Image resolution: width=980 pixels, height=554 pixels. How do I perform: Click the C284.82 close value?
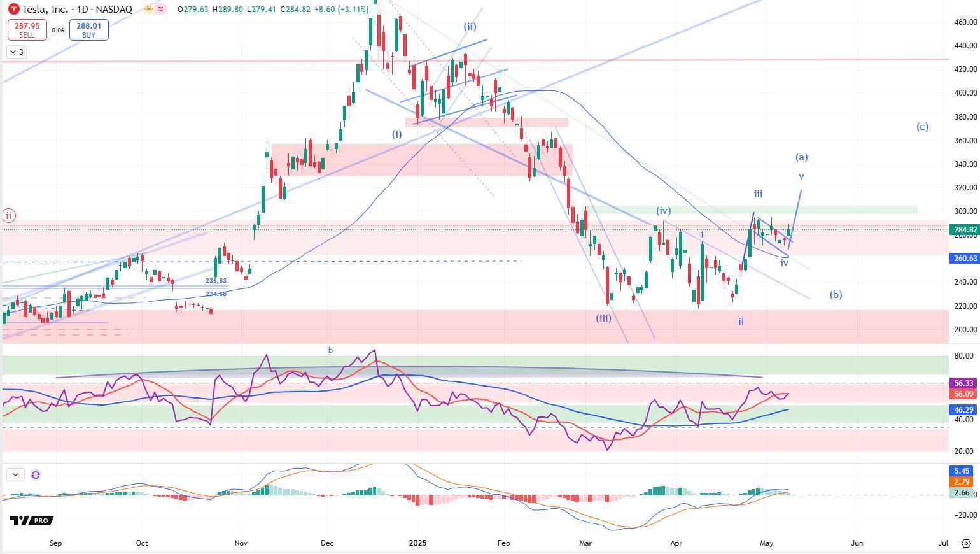pos(295,10)
